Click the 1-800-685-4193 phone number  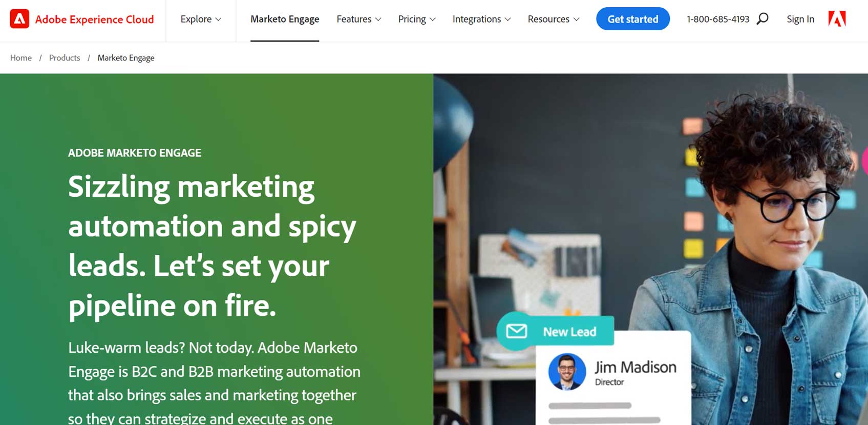(x=718, y=19)
